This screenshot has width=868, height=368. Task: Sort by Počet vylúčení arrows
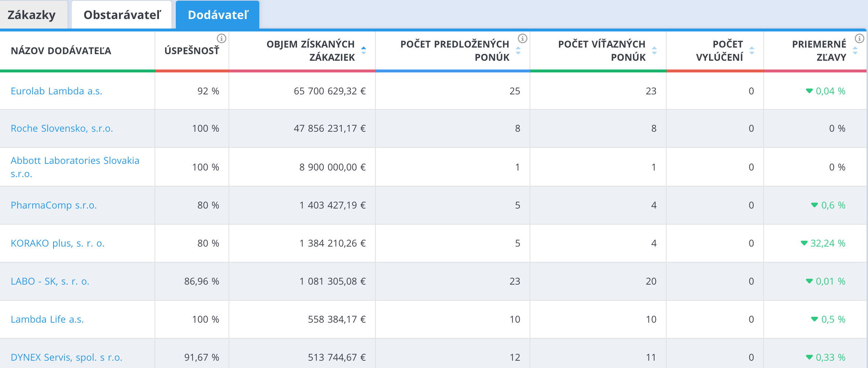[752, 50]
